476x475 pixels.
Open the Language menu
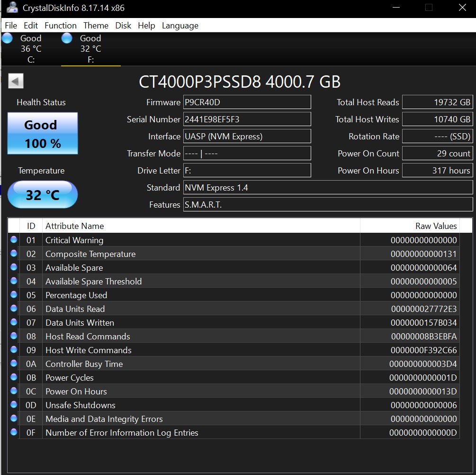pyautogui.click(x=180, y=26)
